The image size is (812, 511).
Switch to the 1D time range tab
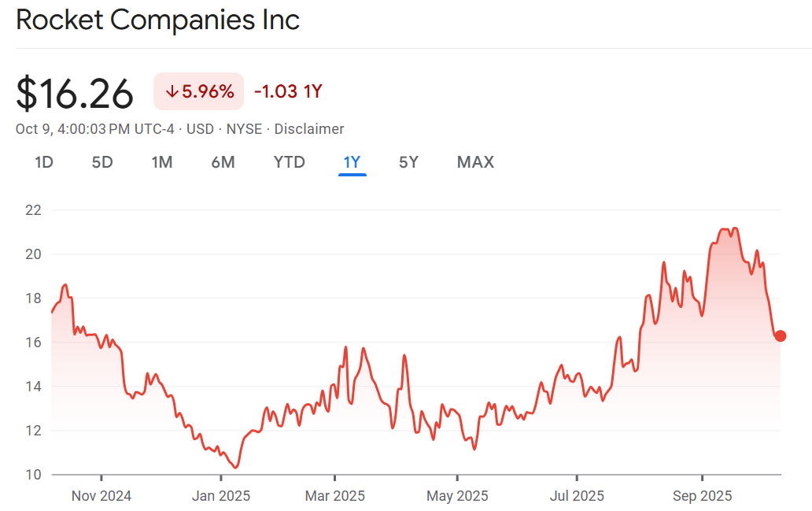pyautogui.click(x=44, y=163)
